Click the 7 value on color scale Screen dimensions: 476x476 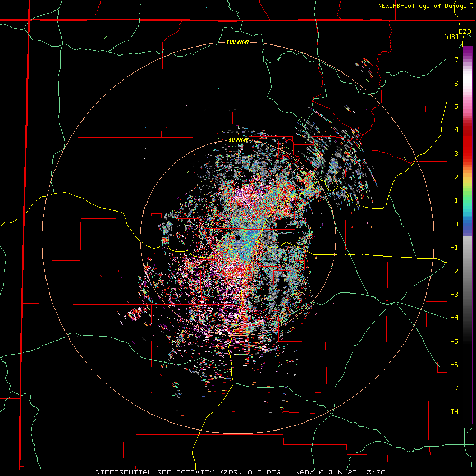point(456,59)
